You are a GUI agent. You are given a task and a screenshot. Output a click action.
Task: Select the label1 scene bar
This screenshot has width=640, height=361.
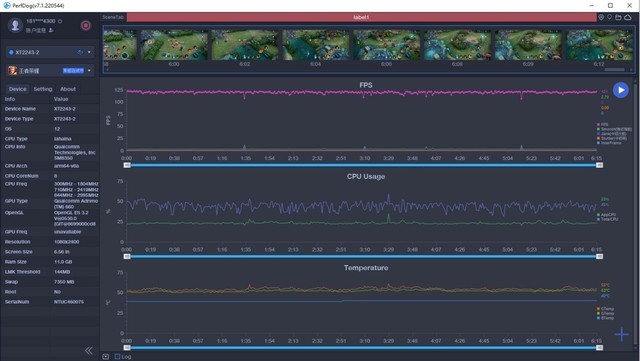click(361, 17)
